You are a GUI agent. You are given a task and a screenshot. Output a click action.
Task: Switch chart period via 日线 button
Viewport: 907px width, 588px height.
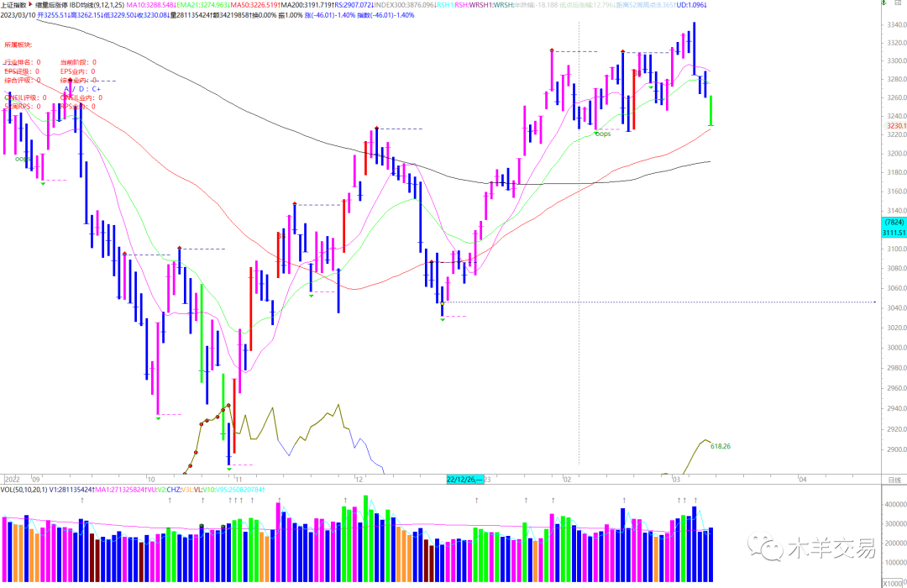pos(894,480)
